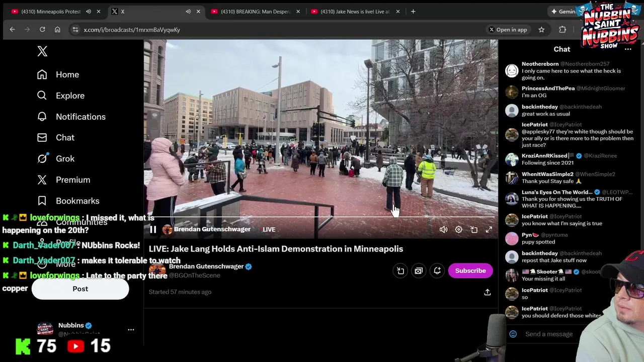Screen dimensions: 644x362
Task: Click the clip capture icon beside Subscribe
Action: 418,271
